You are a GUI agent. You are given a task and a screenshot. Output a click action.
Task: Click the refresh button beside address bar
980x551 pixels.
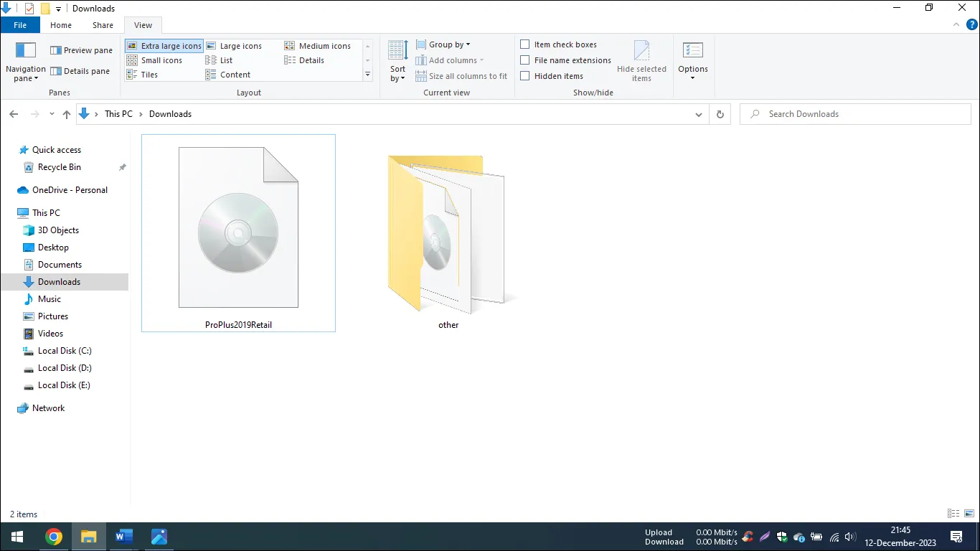click(x=720, y=114)
